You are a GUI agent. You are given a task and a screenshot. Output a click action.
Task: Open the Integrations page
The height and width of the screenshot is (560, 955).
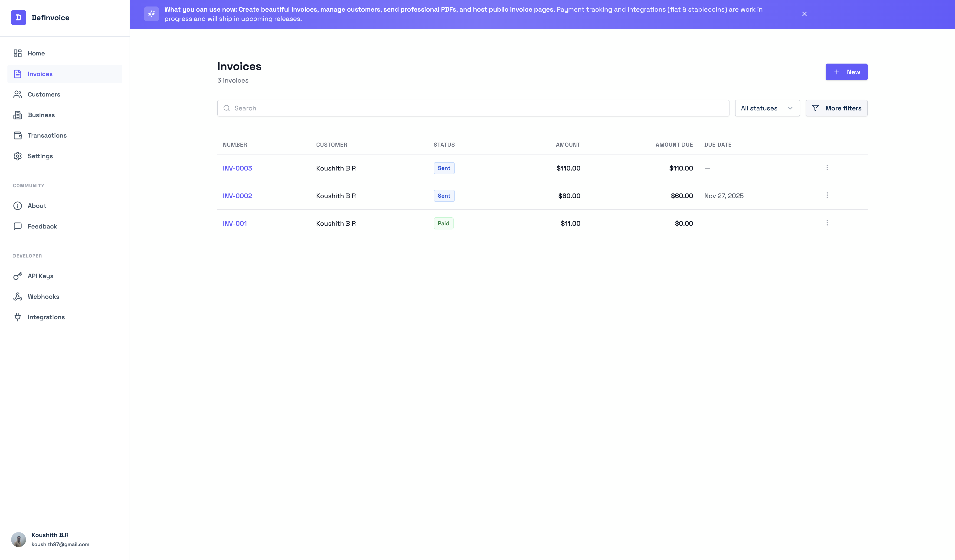tap(46, 317)
